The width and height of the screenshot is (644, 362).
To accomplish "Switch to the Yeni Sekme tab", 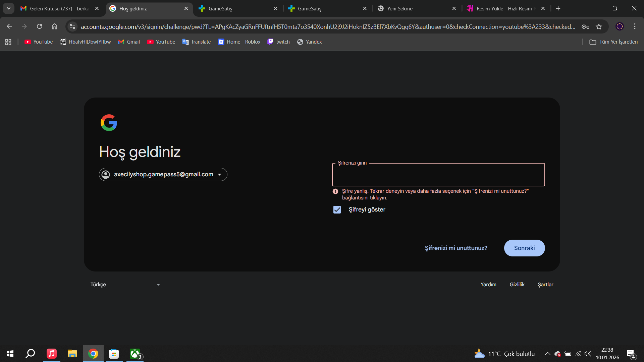I will [x=416, y=8].
